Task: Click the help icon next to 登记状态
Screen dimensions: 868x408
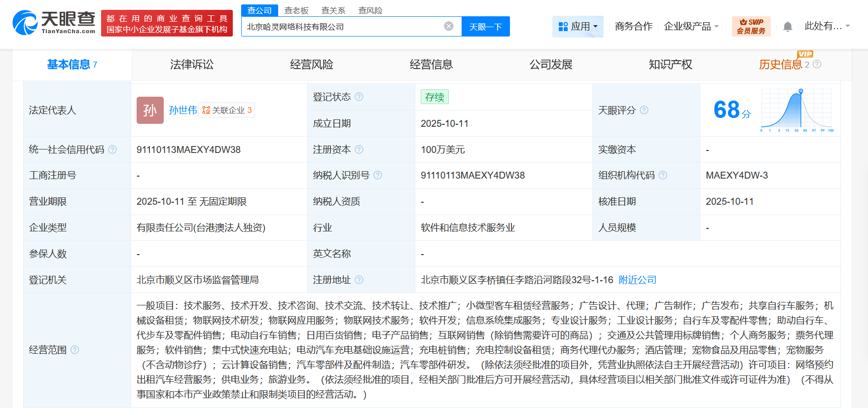Action: click(x=359, y=97)
